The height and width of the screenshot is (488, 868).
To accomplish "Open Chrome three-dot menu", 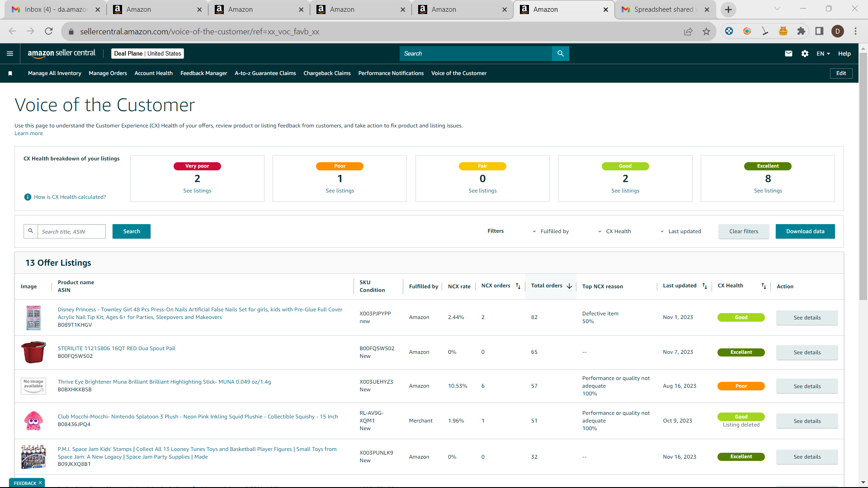I will [x=855, y=31].
